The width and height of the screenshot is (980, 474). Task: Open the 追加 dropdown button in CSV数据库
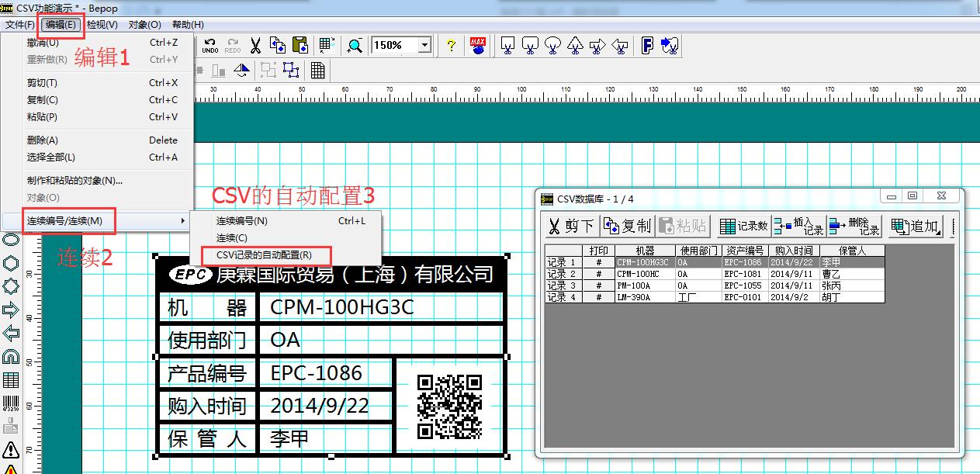(x=916, y=226)
